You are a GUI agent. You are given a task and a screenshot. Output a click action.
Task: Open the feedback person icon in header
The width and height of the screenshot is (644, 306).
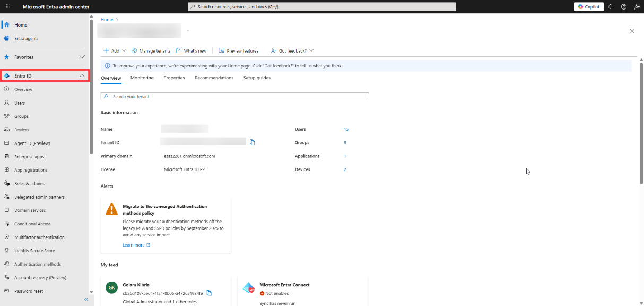[x=637, y=7]
